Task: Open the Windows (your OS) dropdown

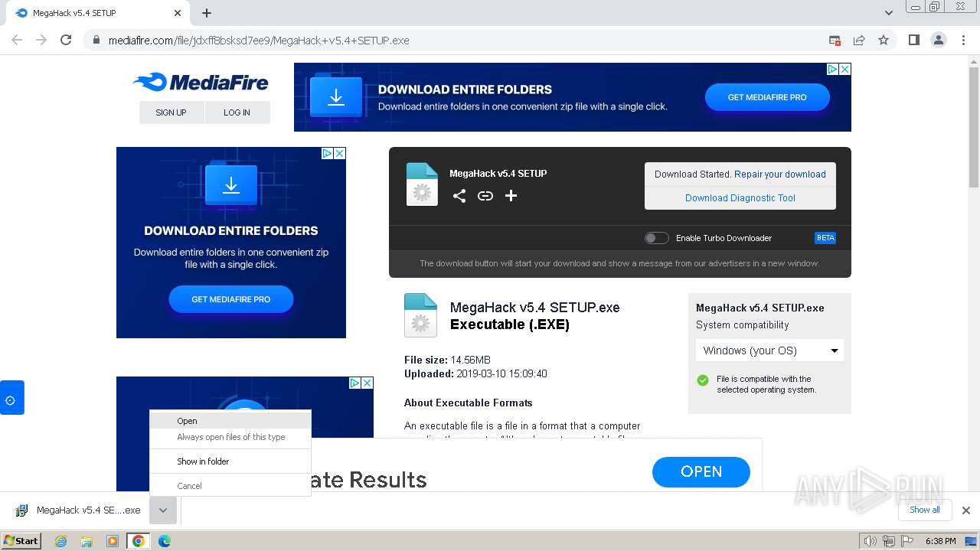Action: tap(769, 350)
